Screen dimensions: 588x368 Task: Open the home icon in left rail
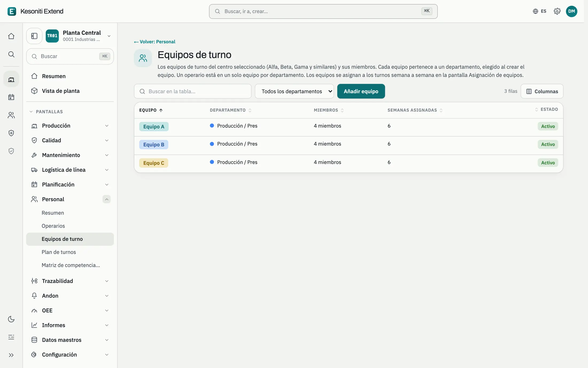pyautogui.click(x=11, y=36)
